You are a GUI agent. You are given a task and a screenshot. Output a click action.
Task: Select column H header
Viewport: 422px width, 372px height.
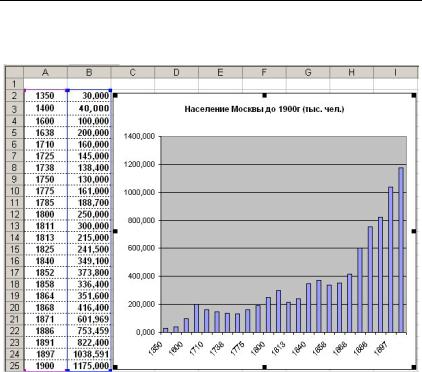coord(351,72)
